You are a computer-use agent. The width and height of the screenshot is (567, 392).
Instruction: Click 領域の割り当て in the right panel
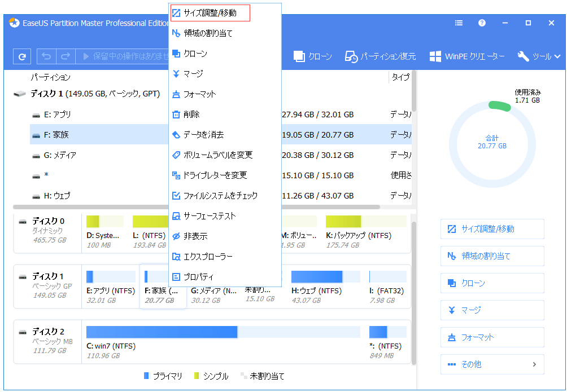[x=492, y=256]
